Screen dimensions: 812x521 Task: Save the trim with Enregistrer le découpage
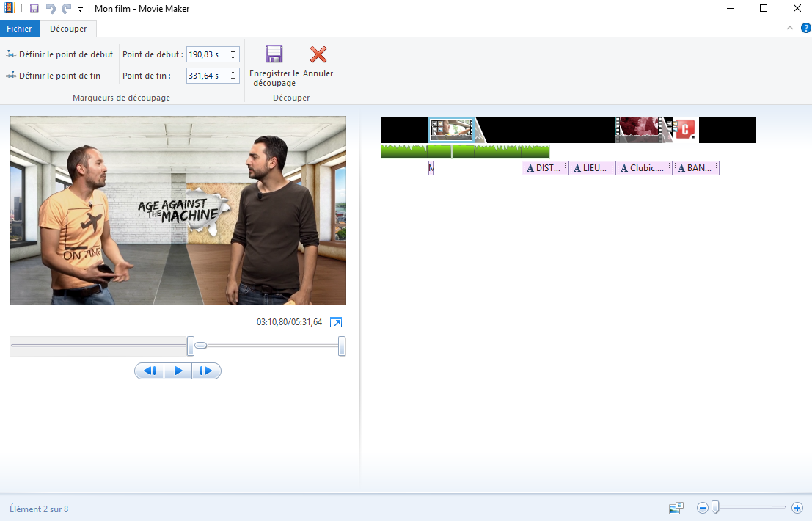click(x=274, y=66)
